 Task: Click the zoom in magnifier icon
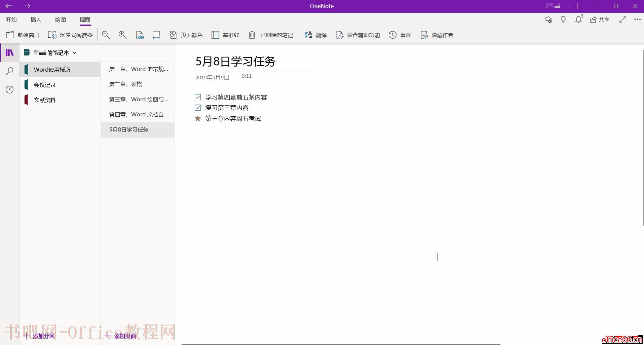pyautogui.click(x=122, y=35)
